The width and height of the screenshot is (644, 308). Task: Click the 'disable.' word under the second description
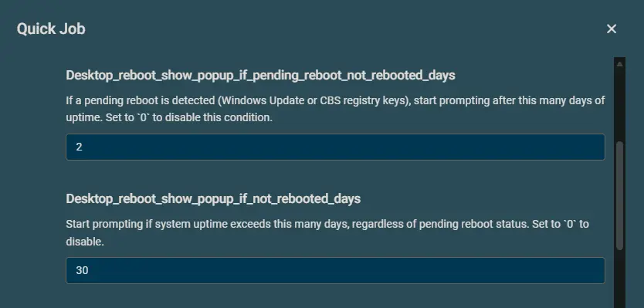(85, 242)
